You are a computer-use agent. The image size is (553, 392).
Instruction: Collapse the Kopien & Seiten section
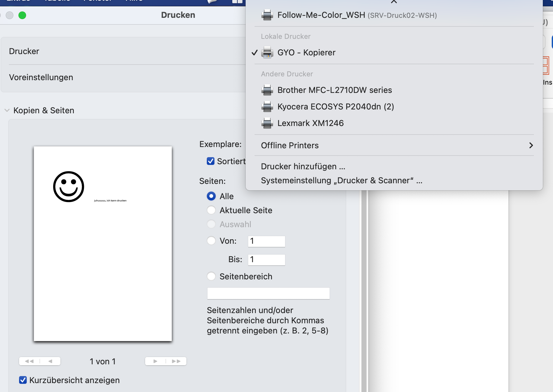[7, 110]
